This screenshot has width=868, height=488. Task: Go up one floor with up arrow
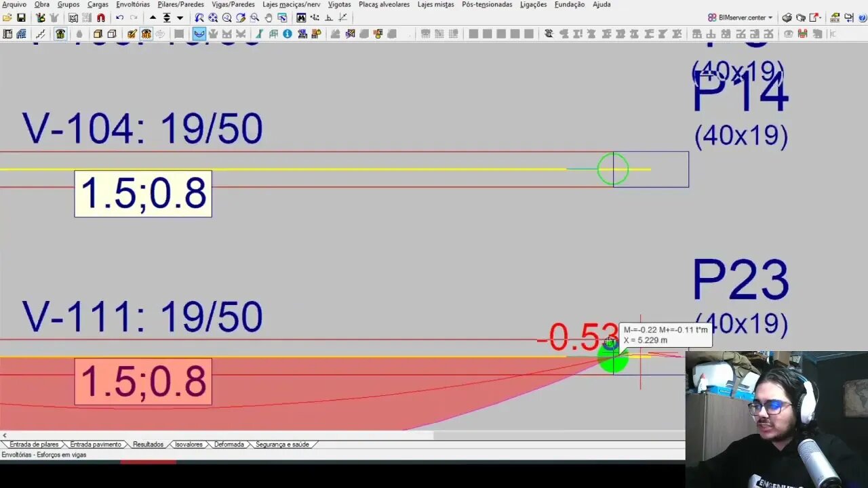[153, 18]
